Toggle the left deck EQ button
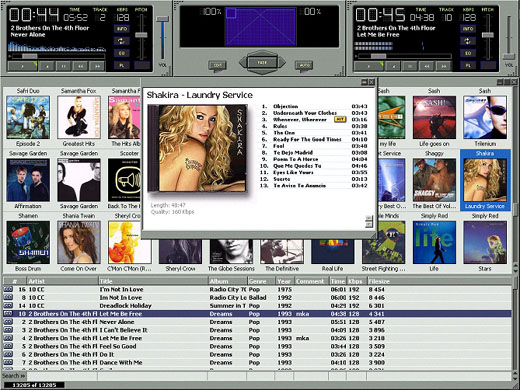Viewport: 520px width, 390px height. [x=122, y=53]
